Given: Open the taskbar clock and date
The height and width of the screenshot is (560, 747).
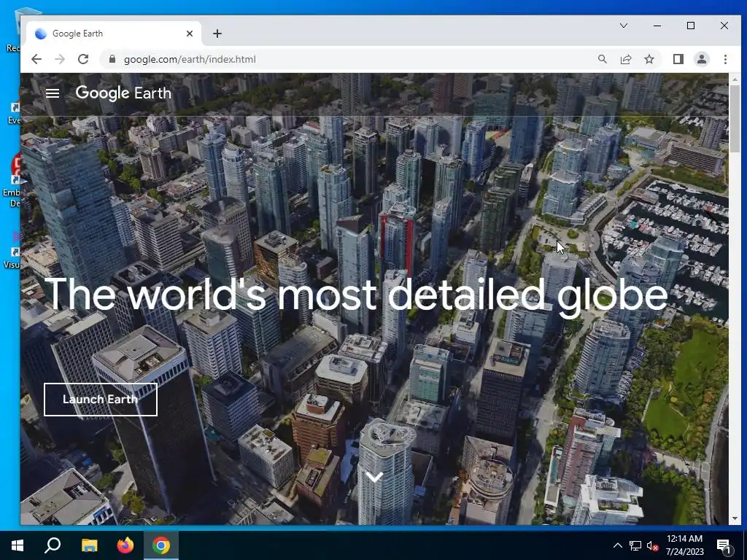Looking at the screenshot, I should pyautogui.click(x=684, y=545).
